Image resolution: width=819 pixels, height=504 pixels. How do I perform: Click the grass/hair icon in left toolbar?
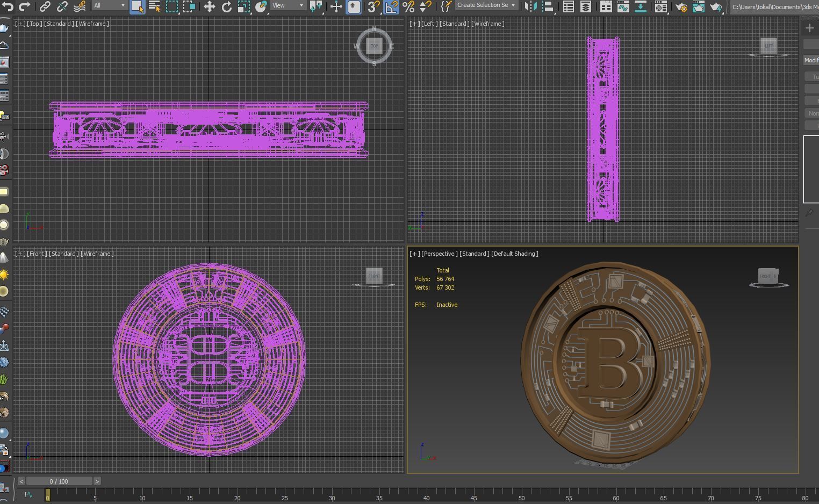[x=4, y=380]
